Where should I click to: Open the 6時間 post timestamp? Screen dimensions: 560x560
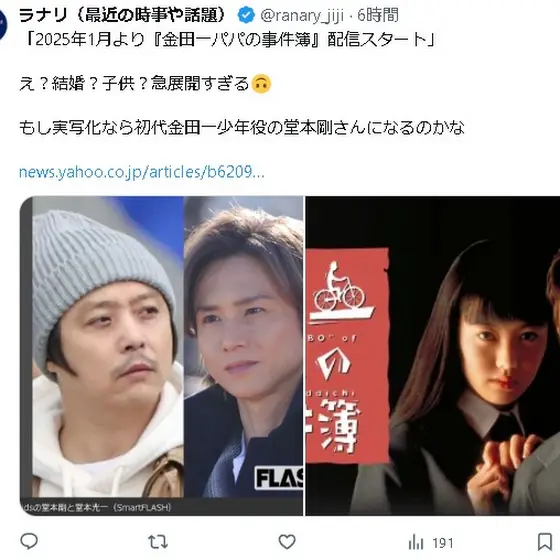(x=378, y=16)
